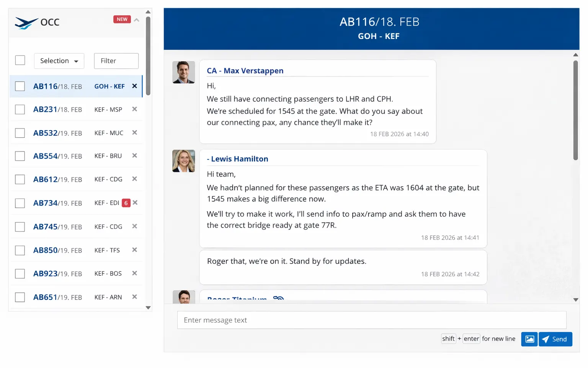This screenshot has height=368, width=588.
Task: Click the red NEW badge
Action: coord(122,19)
